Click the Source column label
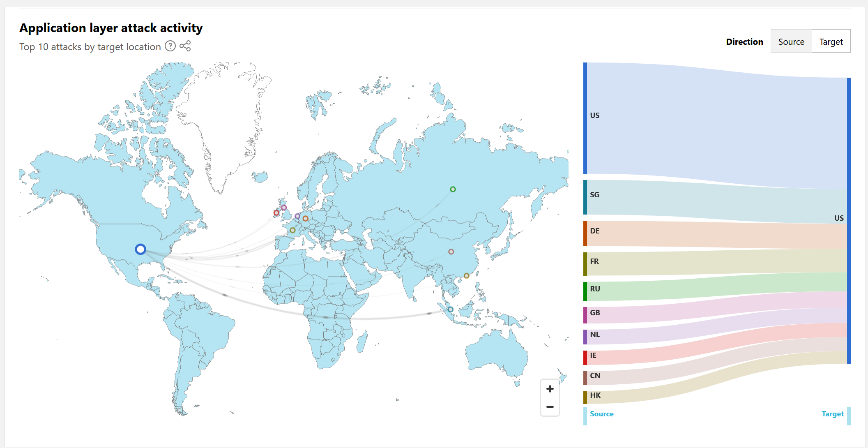The image size is (868, 448). click(601, 414)
